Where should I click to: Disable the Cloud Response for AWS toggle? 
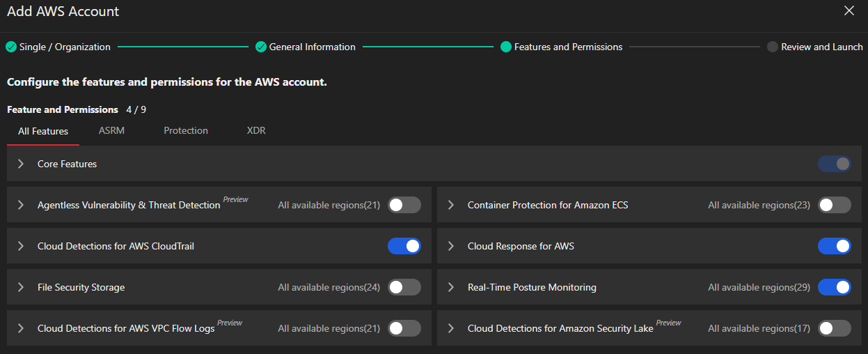[x=834, y=246]
